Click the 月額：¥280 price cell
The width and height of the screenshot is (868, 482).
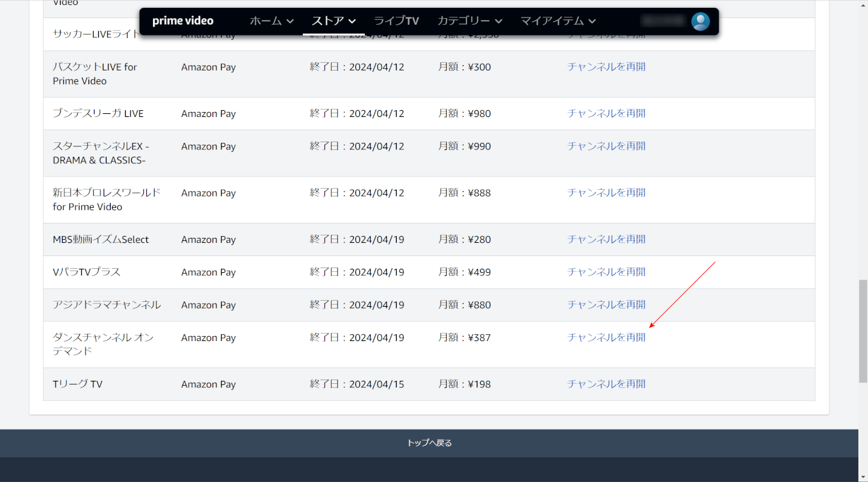pyautogui.click(x=465, y=239)
